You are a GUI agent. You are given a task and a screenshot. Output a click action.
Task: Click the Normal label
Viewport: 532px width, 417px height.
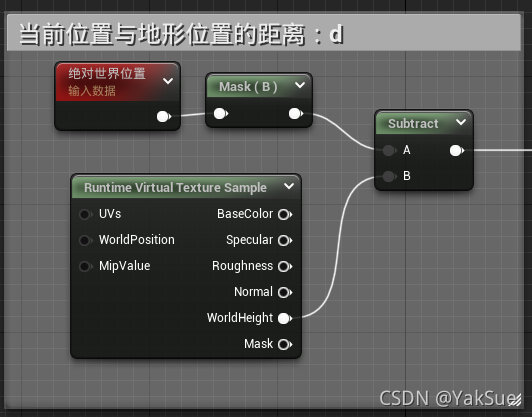point(253,292)
